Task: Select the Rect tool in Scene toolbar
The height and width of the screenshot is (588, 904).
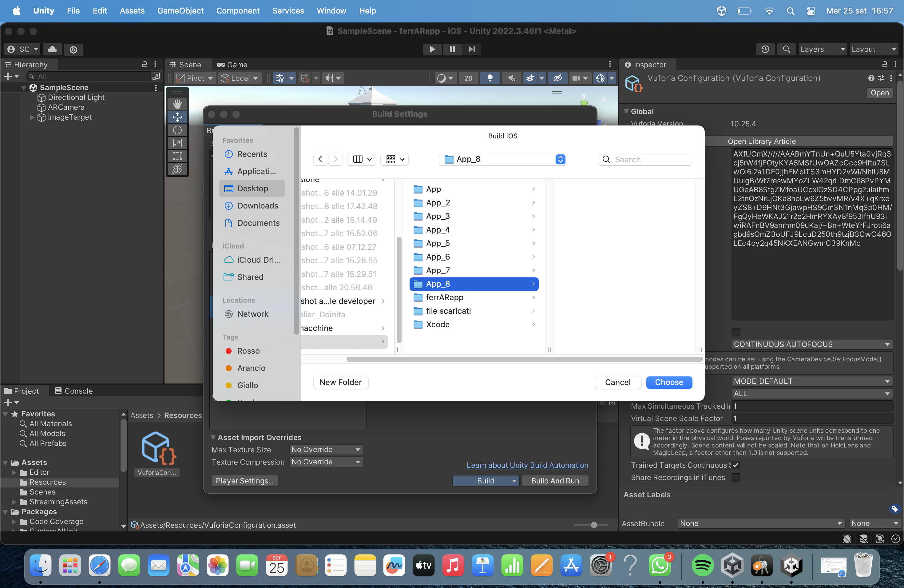Action: pyautogui.click(x=177, y=156)
